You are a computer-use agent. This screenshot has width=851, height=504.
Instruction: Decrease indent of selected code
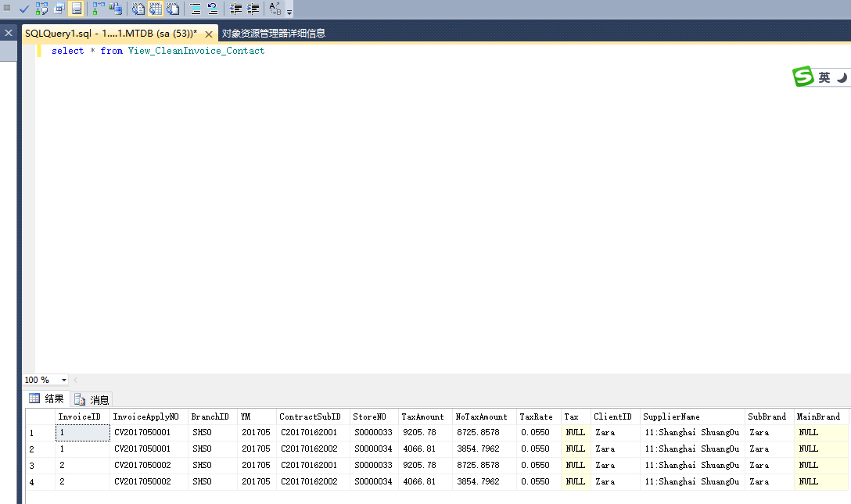tap(235, 9)
